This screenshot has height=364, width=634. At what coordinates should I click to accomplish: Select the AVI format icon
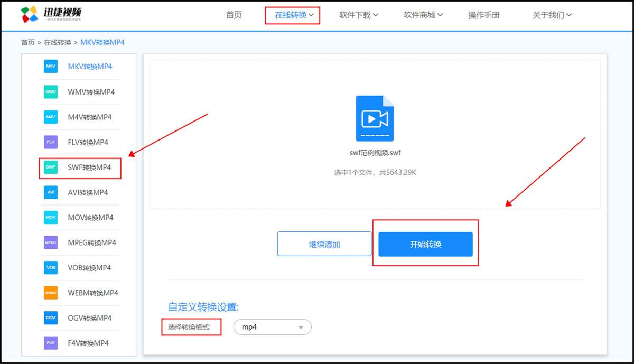pos(51,192)
